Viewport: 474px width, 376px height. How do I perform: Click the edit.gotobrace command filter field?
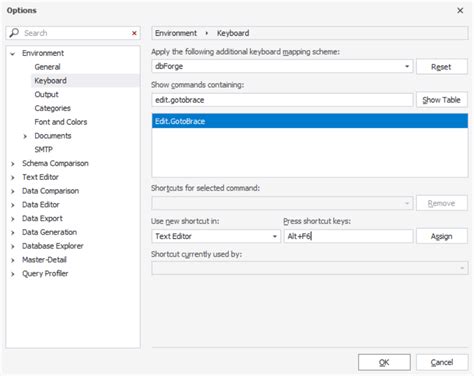click(x=282, y=100)
